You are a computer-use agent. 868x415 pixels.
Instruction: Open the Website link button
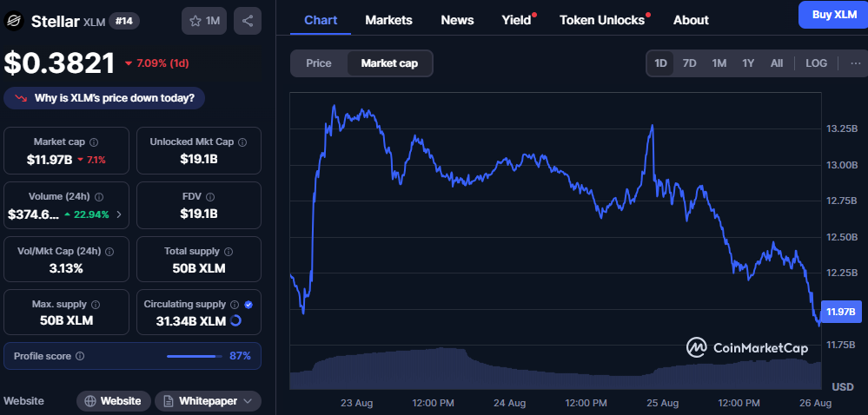(x=114, y=400)
